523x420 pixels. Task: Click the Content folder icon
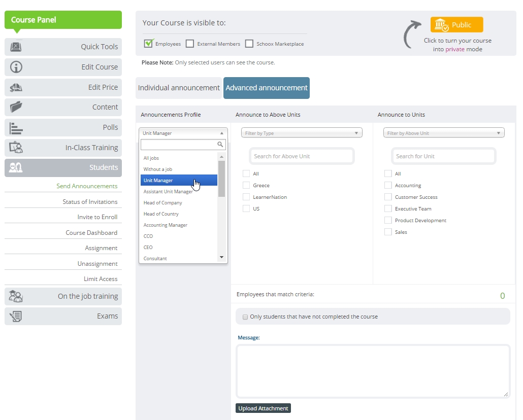point(16,107)
